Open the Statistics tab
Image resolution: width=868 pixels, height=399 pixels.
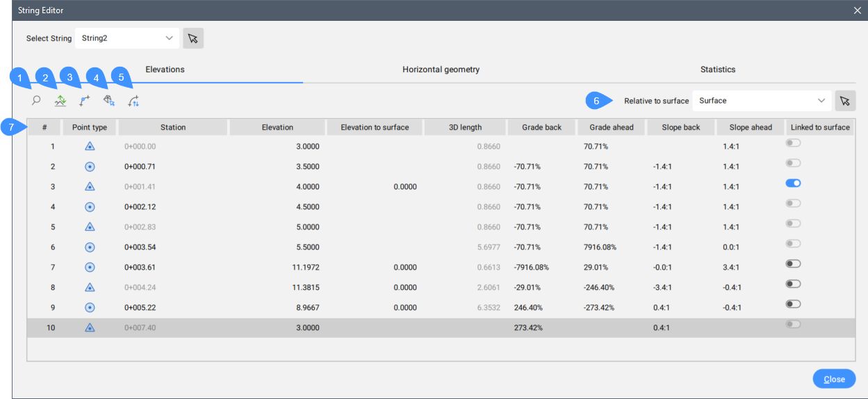pyautogui.click(x=717, y=70)
